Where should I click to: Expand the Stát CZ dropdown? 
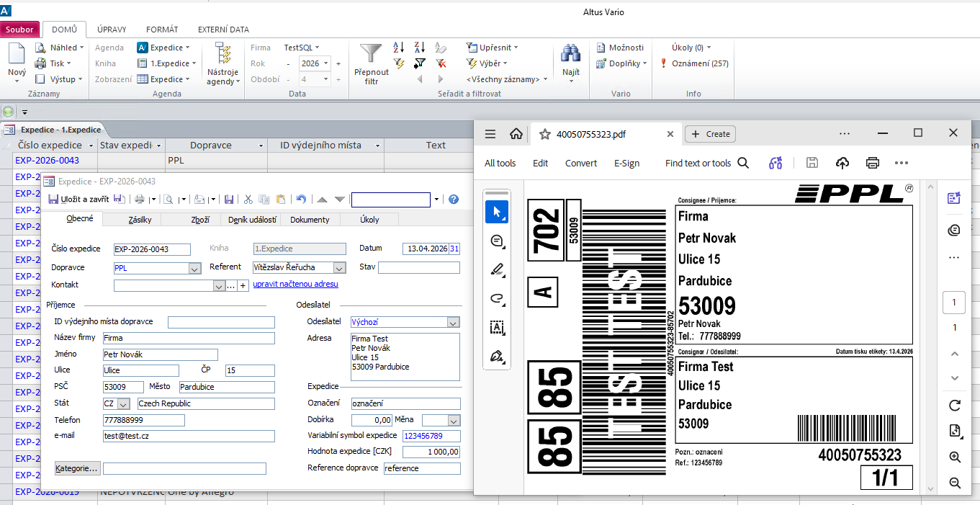(x=124, y=404)
